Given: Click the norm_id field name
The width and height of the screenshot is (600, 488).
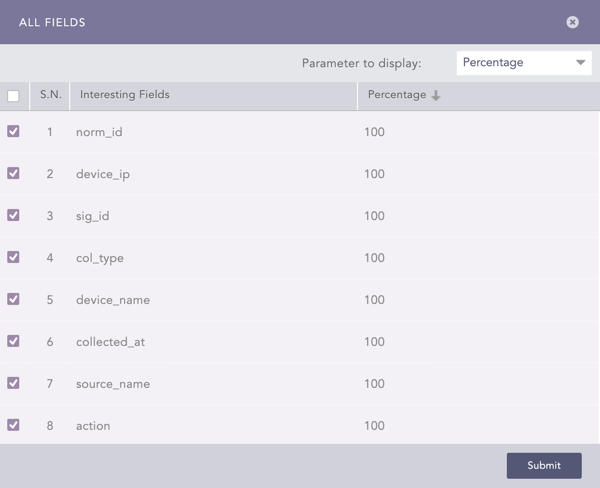Looking at the screenshot, I should click(x=99, y=132).
